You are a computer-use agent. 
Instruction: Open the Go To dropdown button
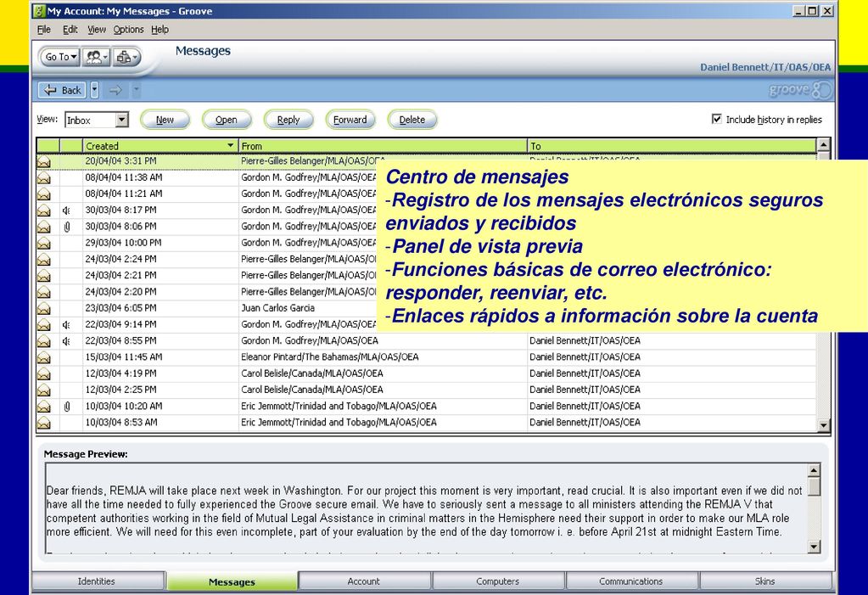59,57
